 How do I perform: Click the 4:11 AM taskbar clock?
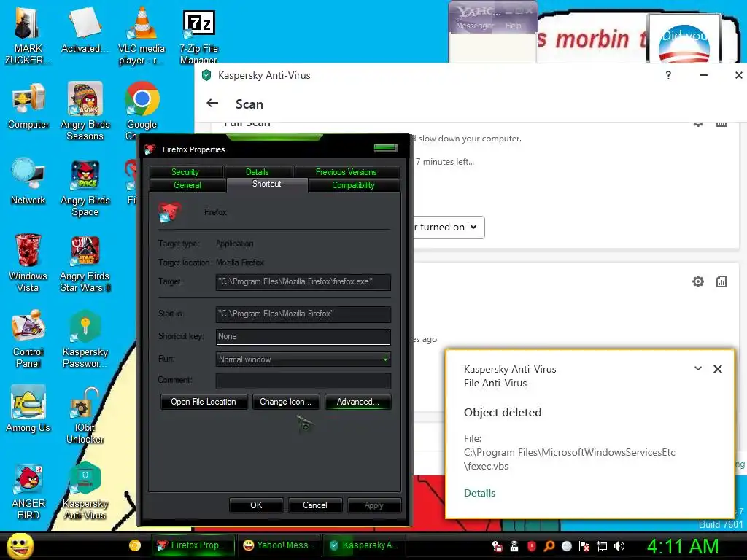(x=682, y=546)
